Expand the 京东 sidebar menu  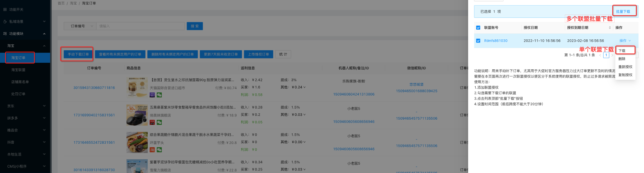tap(44, 106)
